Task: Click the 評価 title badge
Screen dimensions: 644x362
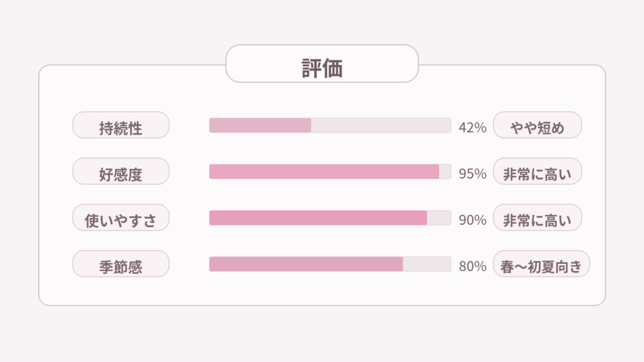Action: (x=322, y=64)
